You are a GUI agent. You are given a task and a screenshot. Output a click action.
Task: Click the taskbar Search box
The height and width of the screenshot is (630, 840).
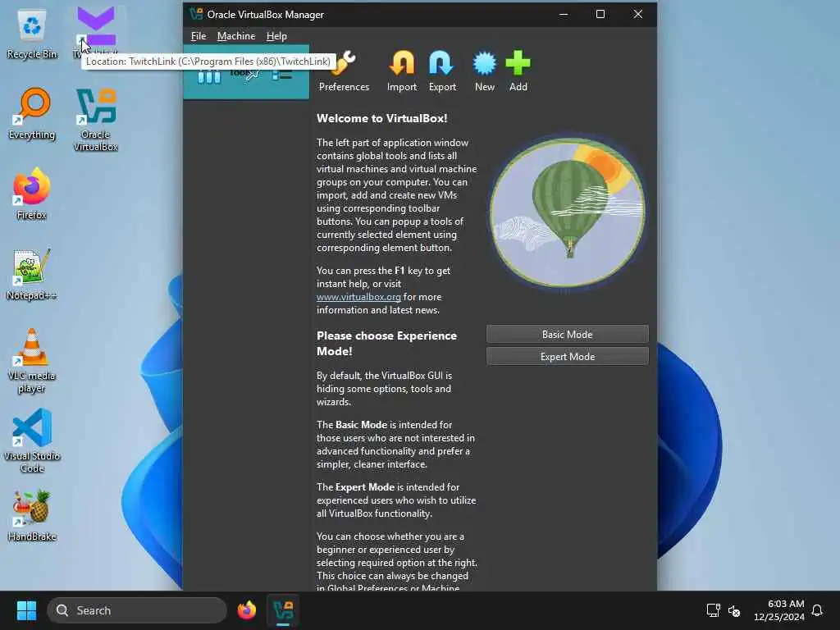click(x=137, y=610)
